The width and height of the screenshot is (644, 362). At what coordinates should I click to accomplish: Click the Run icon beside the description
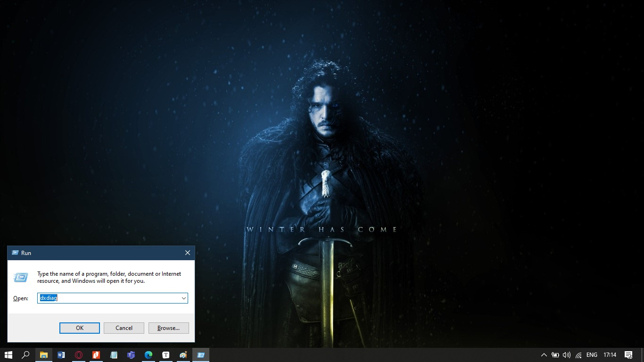[x=21, y=277]
